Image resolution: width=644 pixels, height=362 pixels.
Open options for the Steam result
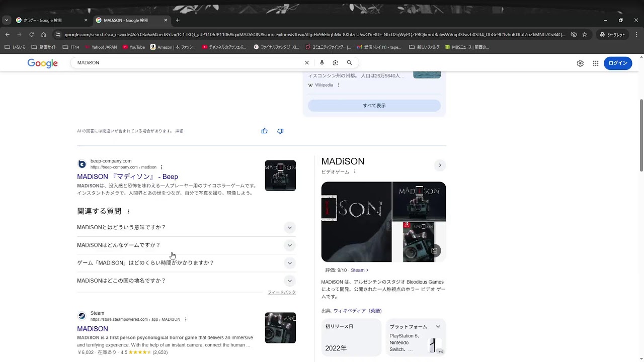point(186,319)
